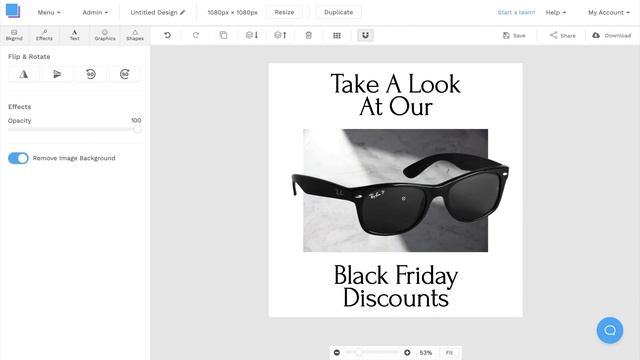This screenshot has height=360, width=640.
Task: Open the My Account dropdown
Action: pyautogui.click(x=609, y=12)
